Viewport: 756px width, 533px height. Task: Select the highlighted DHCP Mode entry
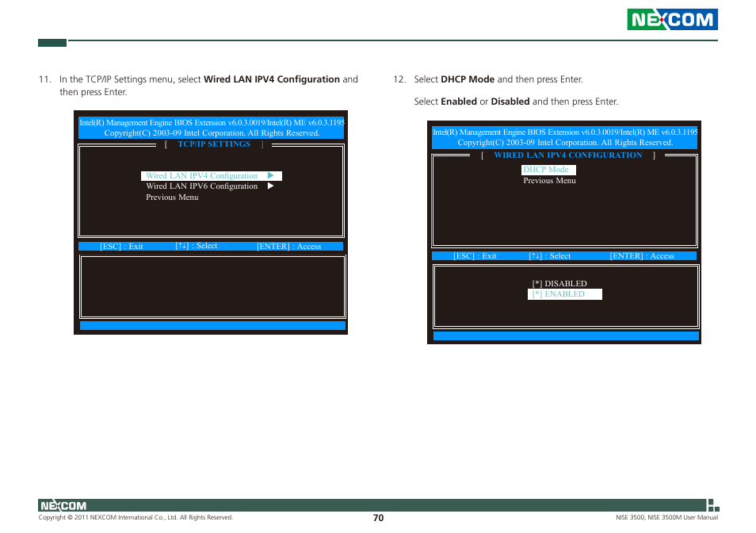[x=548, y=170]
